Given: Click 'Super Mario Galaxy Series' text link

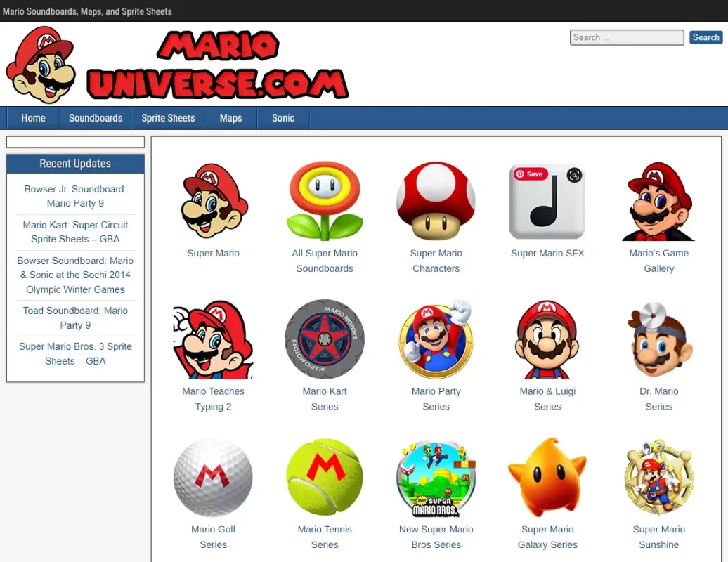Looking at the screenshot, I should point(547,537).
